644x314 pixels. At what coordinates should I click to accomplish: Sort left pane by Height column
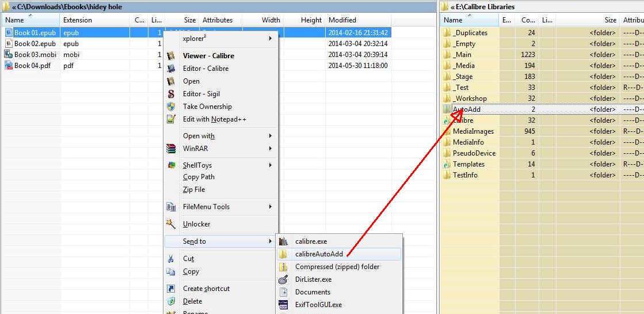(x=304, y=20)
